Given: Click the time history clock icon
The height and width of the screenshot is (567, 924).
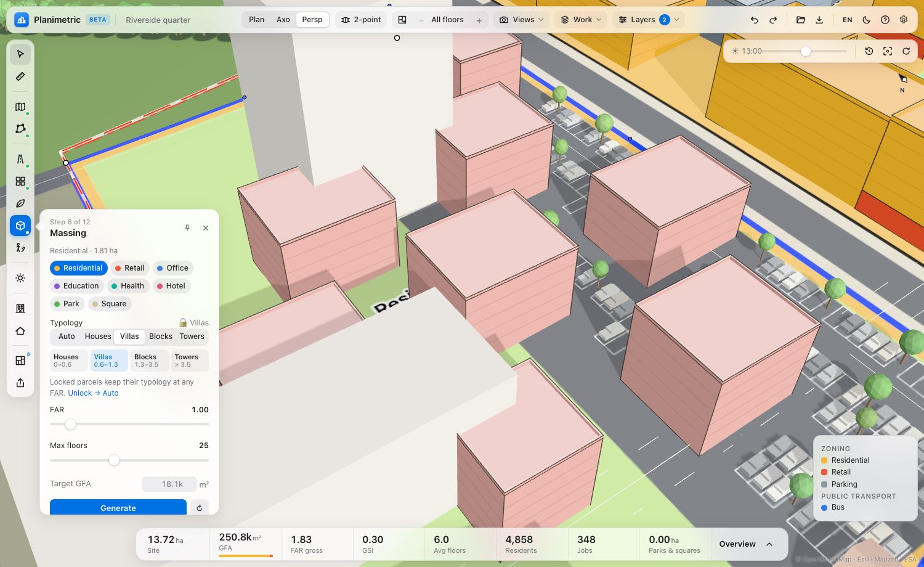Looking at the screenshot, I should pyautogui.click(x=869, y=51).
